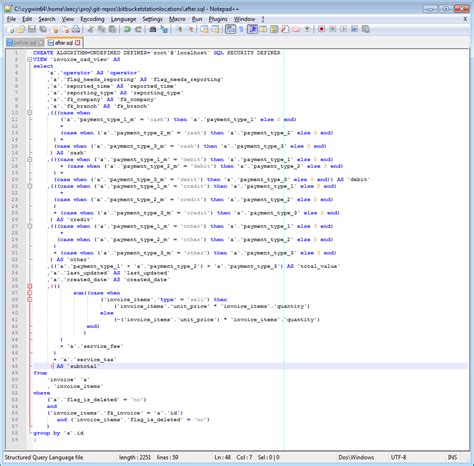474x466 pixels.
Task: Click the Zoom Out toolbar icon
Action: pos(191,29)
